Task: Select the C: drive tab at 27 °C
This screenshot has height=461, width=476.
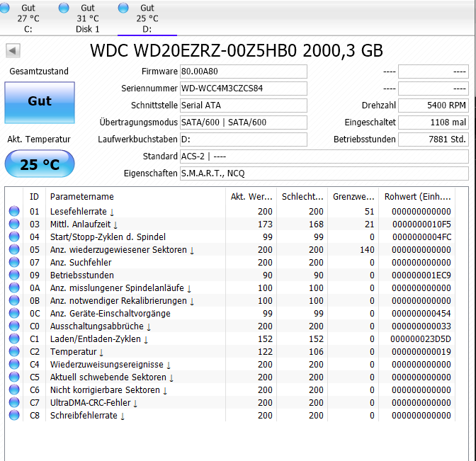Action: pyautogui.click(x=28, y=18)
